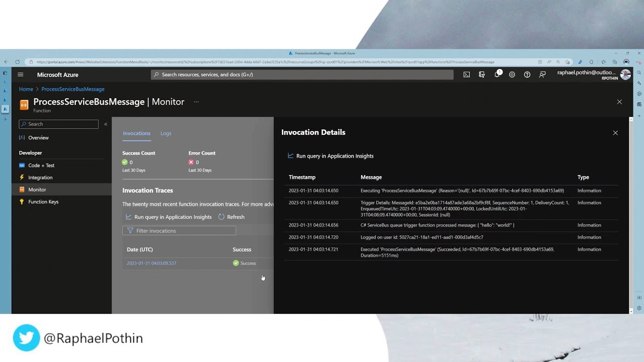Select the Trigger Details log message

[x=464, y=209]
